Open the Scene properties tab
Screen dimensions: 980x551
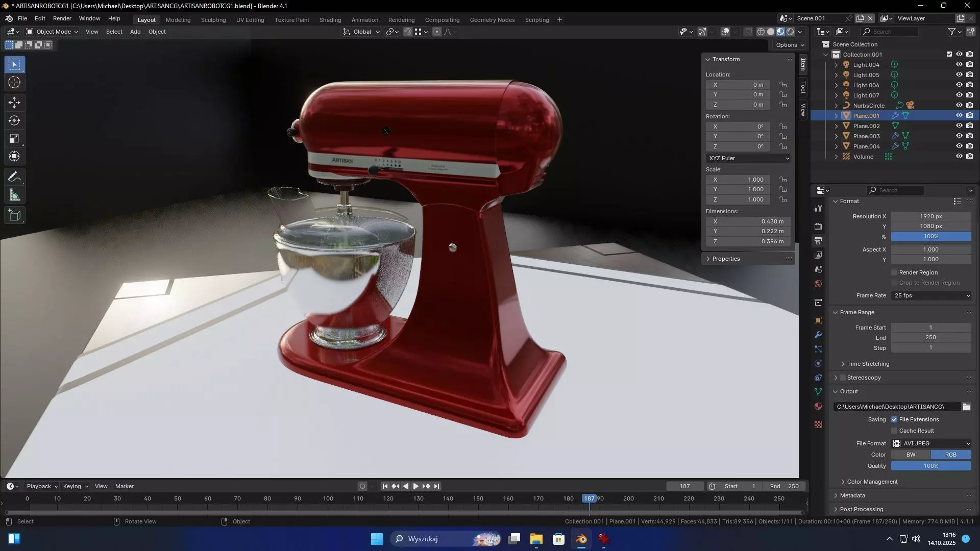tap(818, 269)
